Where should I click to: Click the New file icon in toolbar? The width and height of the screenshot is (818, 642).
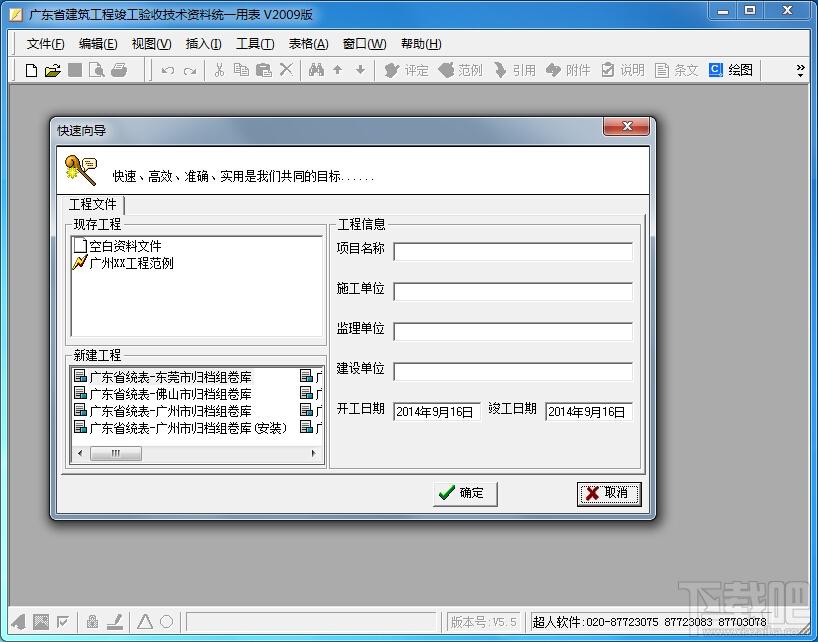pyautogui.click(x=31, y=70)
